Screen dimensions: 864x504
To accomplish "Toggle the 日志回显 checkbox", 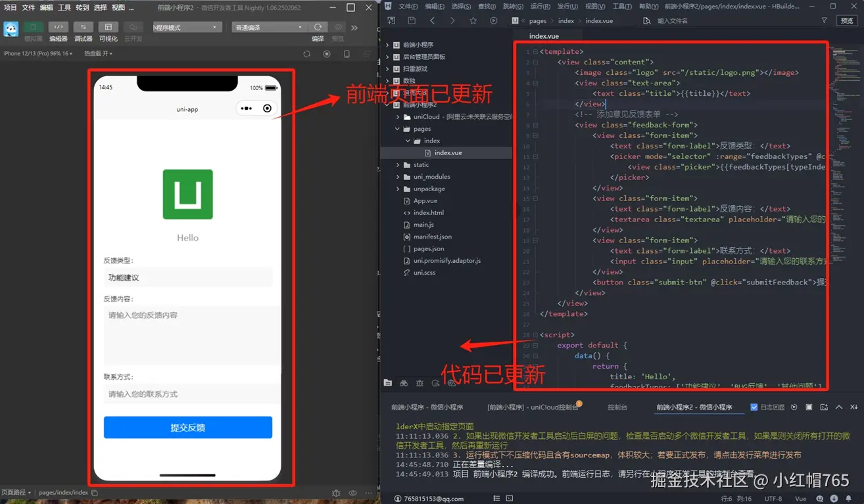I will [x=754, y=407].
